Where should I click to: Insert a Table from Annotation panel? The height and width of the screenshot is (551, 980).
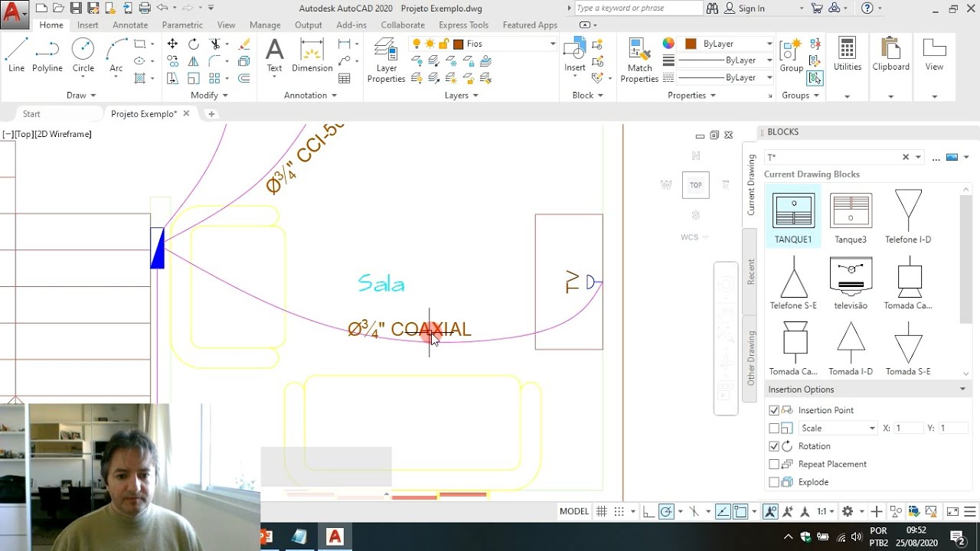click(x=345, y=78)
